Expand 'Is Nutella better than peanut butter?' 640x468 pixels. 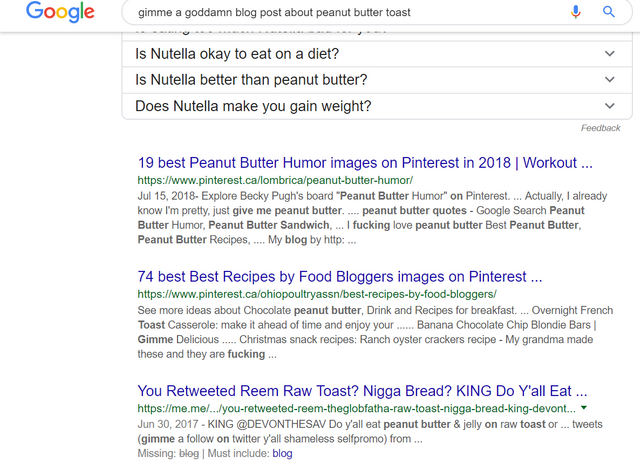point(377,80)
